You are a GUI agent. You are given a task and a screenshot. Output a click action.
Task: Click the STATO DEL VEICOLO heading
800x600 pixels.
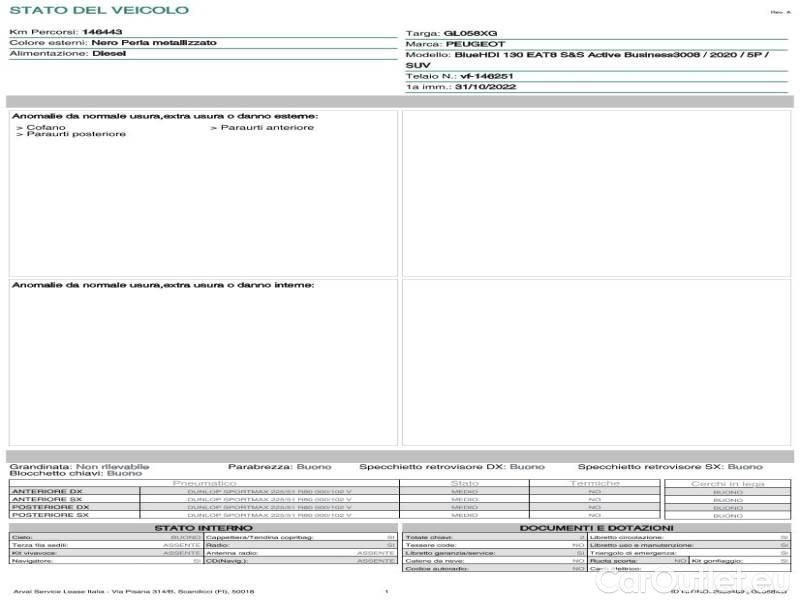coord(98,10)
